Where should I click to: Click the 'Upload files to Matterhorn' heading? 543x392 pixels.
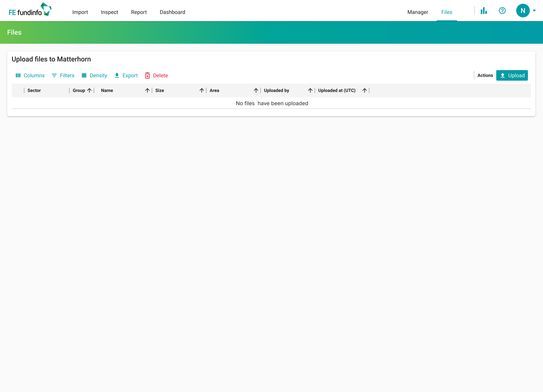(51, 59)
